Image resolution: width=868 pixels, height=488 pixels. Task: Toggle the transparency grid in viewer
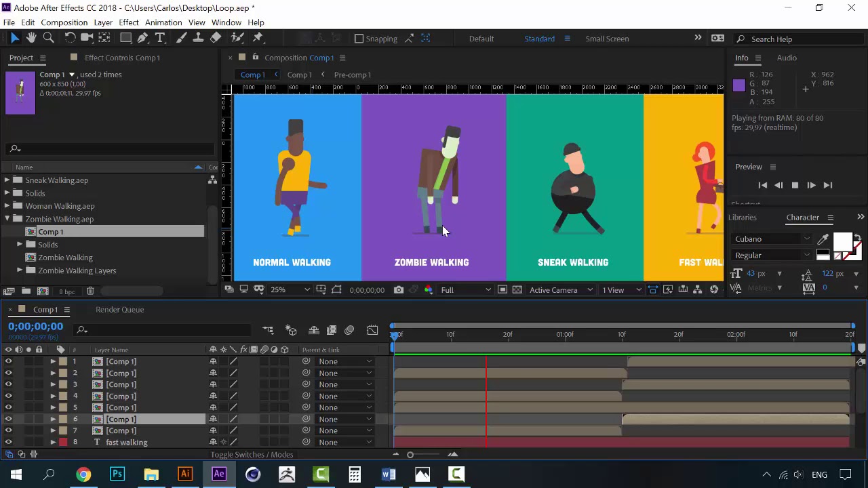[517, 290]
